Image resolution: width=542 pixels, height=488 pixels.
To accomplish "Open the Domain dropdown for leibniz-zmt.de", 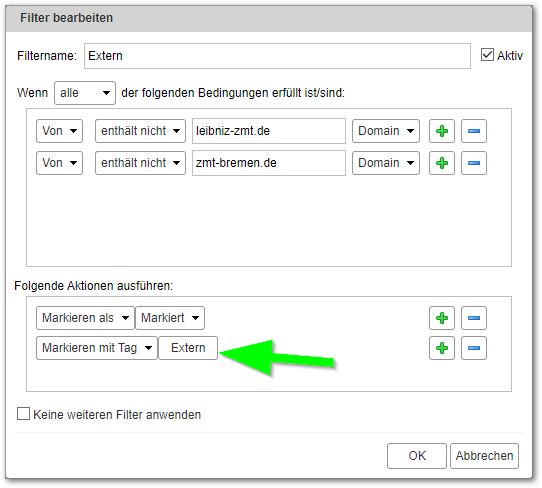I will [x=386, y=131].
